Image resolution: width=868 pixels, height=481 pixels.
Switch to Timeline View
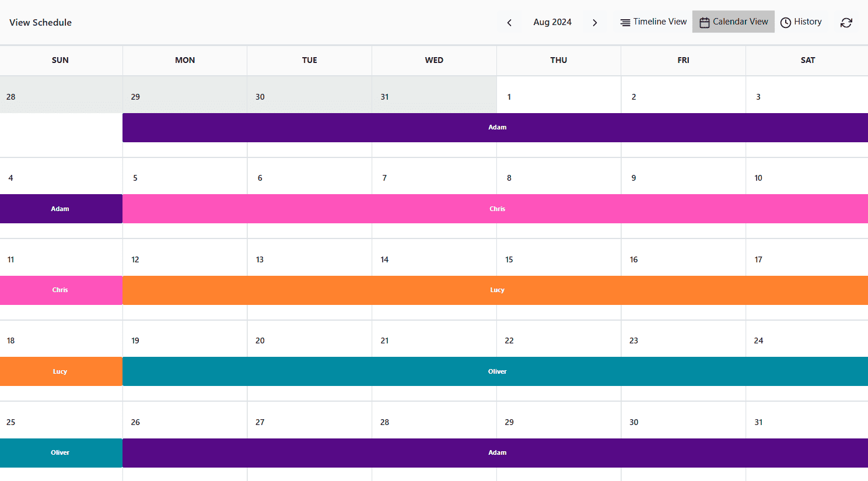pos(653,22)
